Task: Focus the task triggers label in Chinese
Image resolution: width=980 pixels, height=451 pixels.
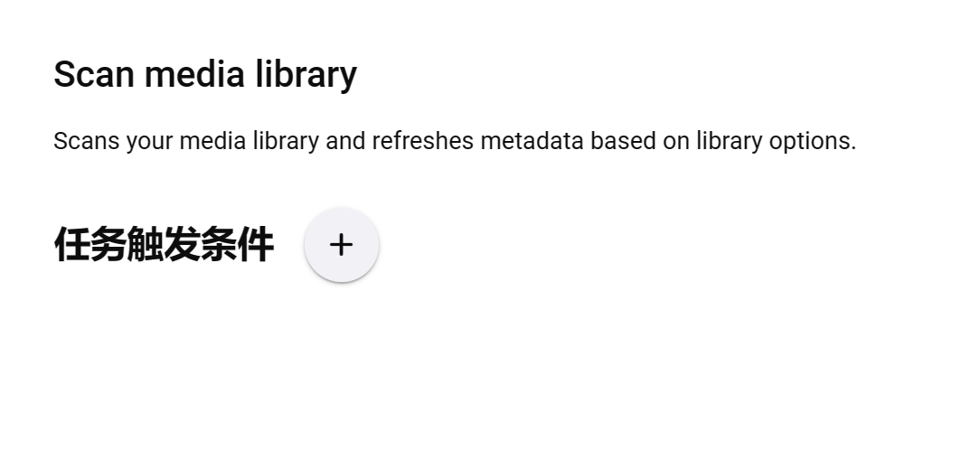Action: (x=164, y=245)
